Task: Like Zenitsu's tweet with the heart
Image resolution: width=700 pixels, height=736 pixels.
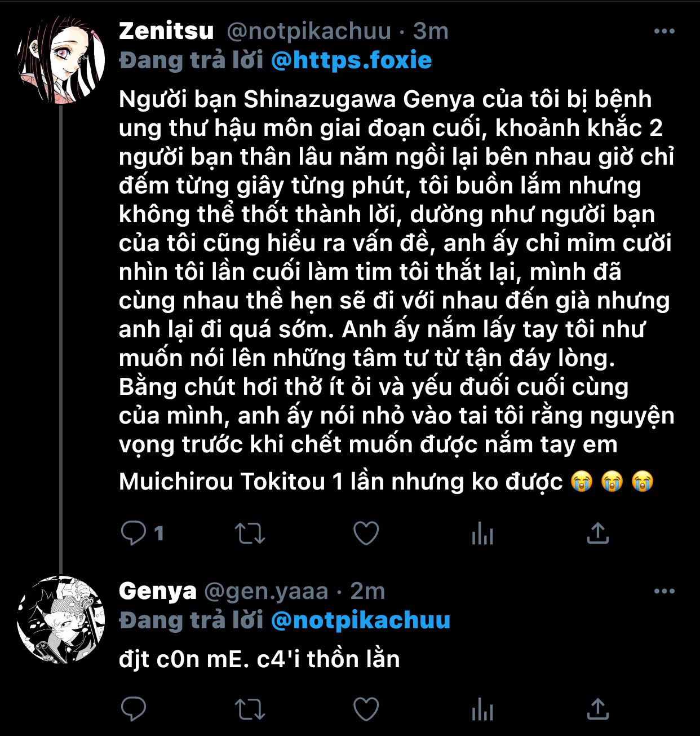Action: (366, 533)
